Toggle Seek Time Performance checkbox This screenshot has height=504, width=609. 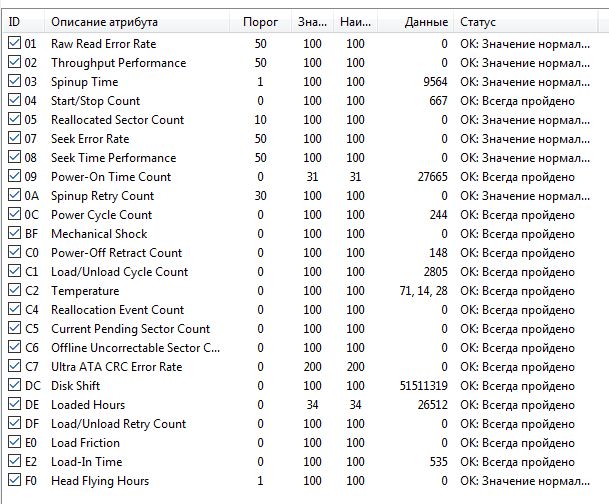click(x=14, y=157)
